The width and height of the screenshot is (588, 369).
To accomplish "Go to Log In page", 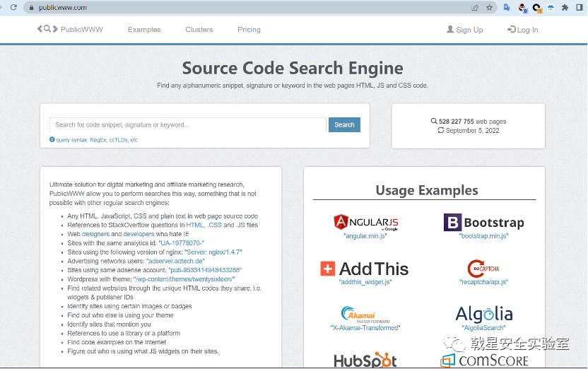I will pyautogui.click(x=527, y=30).
